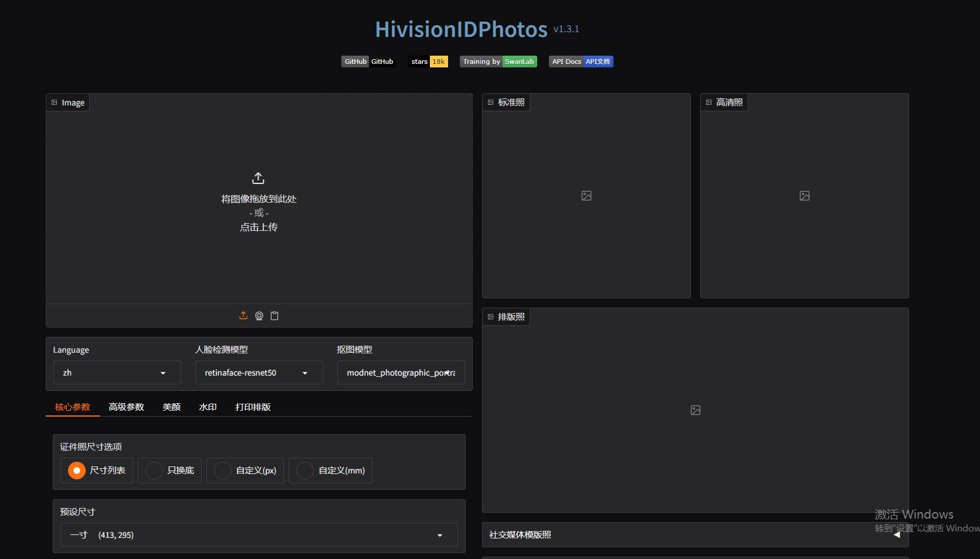
Task: Select the 自定义(px) radio option
Action: coord(245,471)
